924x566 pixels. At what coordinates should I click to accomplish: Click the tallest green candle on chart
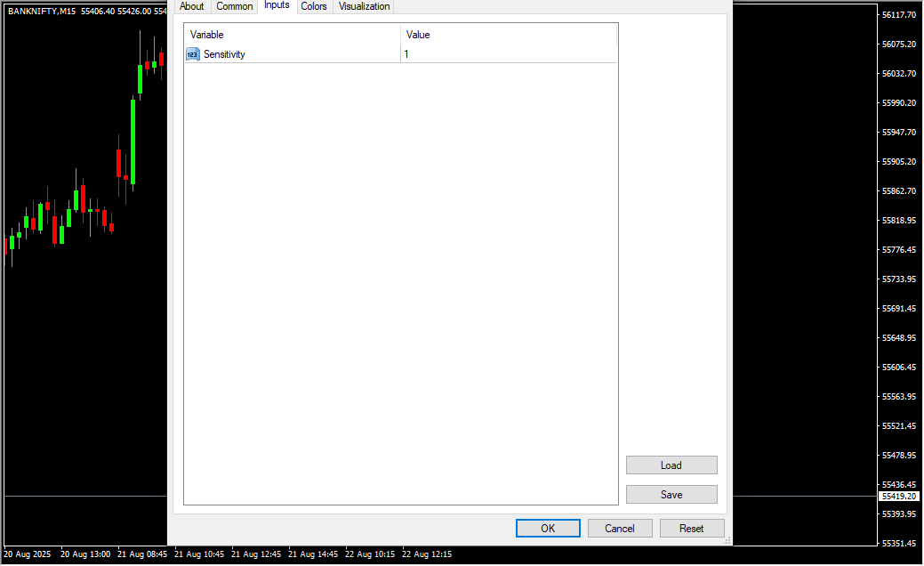(x=133, y=141)
